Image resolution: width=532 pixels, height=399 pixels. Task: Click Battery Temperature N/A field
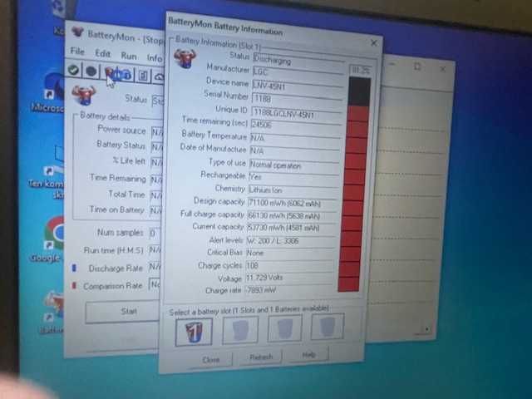click(295, 138)
